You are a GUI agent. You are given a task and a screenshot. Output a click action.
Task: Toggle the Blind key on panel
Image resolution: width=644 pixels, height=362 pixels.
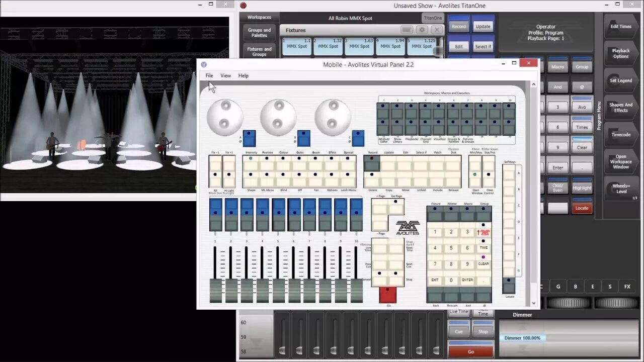coord(283,179)
